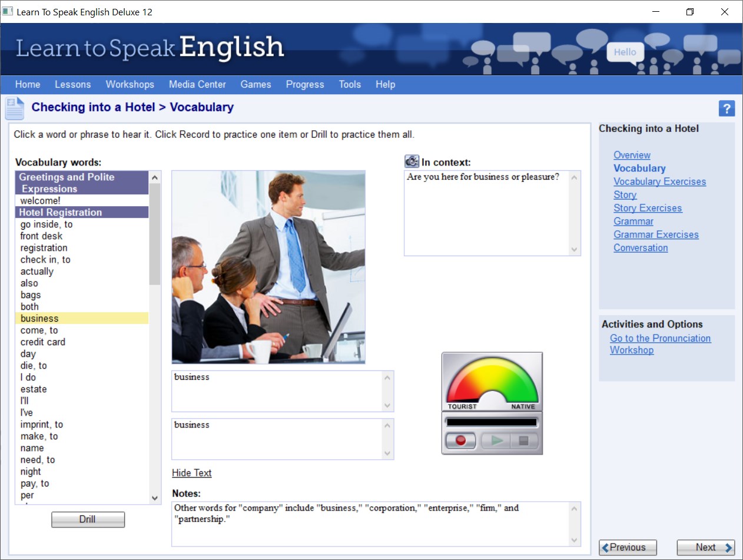
Task: Open the Media Center menu
Action: (197, 84)
